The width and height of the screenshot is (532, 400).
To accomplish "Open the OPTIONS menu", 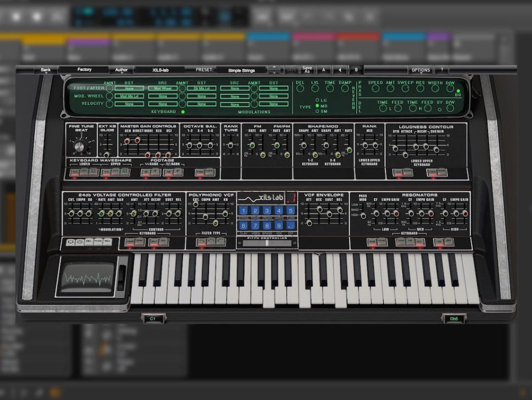I will (x=420, y=70).
